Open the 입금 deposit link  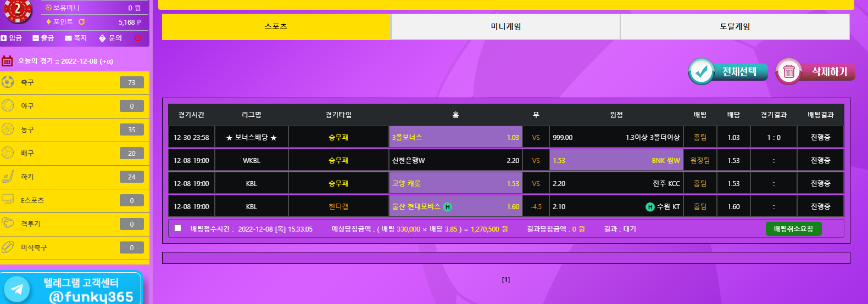[12, 38]
